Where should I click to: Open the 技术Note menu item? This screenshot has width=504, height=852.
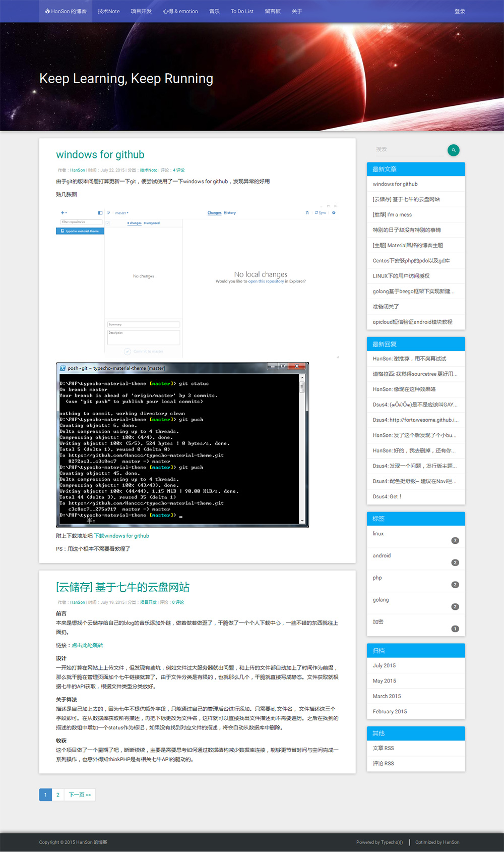(x=109, y=11)
